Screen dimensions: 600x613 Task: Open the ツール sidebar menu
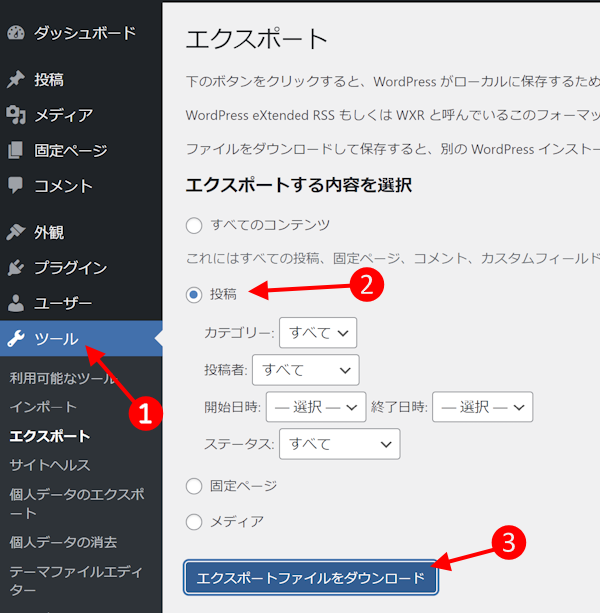coord(81,339)
